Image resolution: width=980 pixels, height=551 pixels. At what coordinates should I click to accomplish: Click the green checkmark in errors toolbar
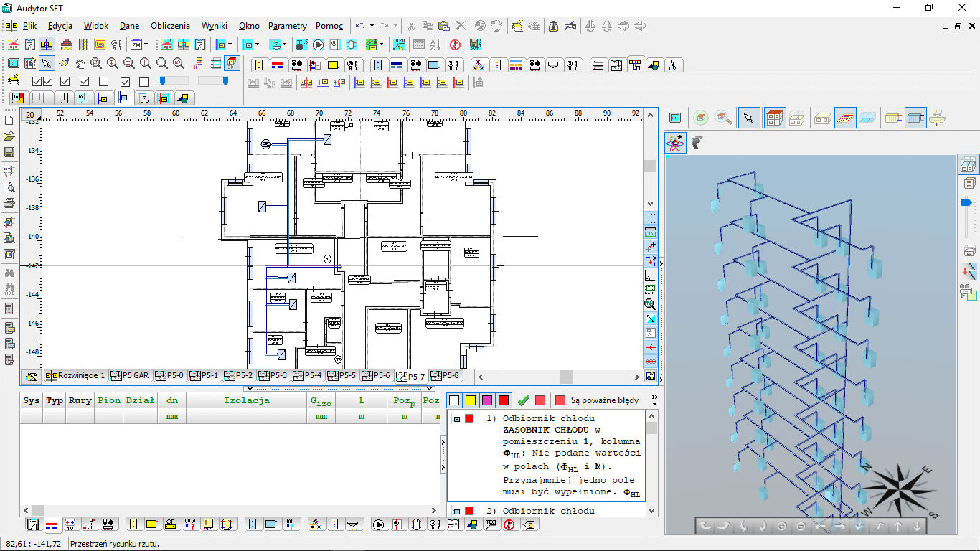523,400
